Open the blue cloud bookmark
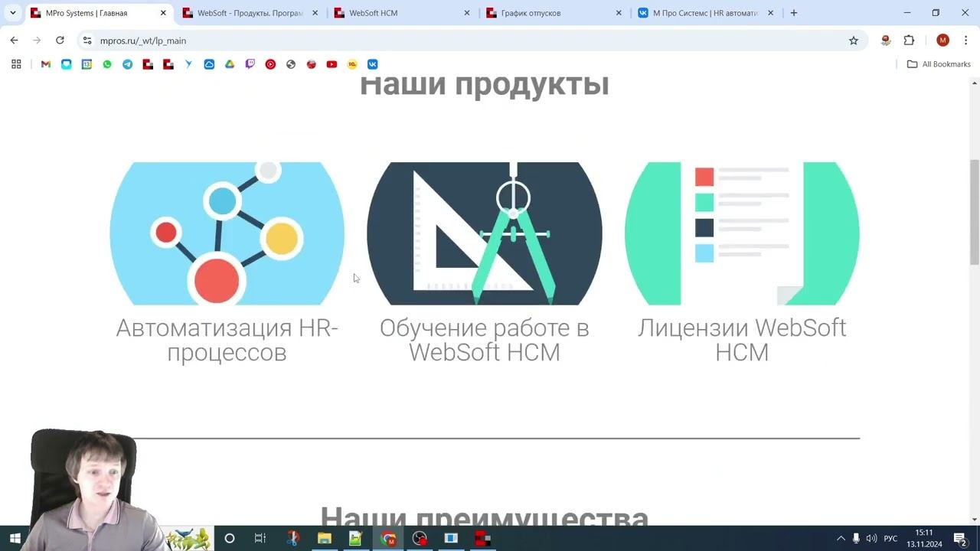 point(209,64)
